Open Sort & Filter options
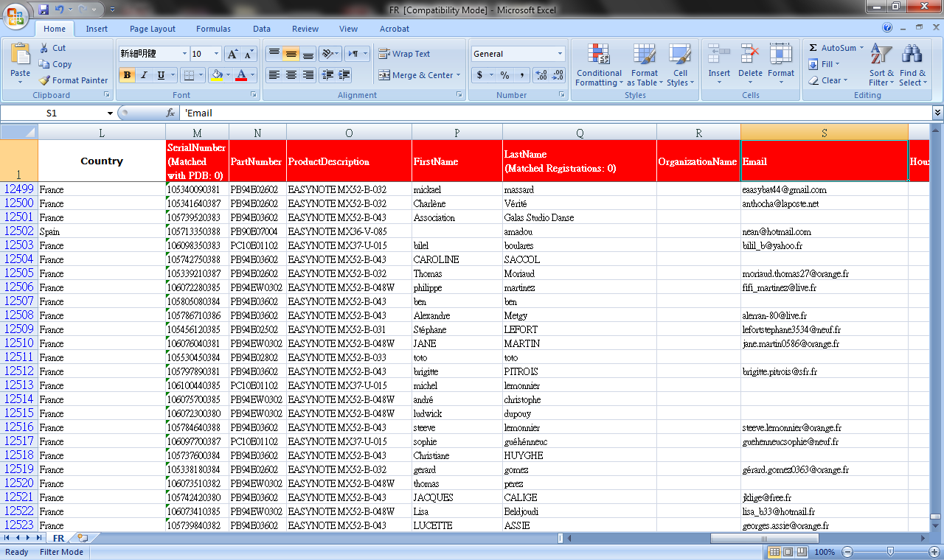Screen dimensions: 944x560 click(881, 65)
